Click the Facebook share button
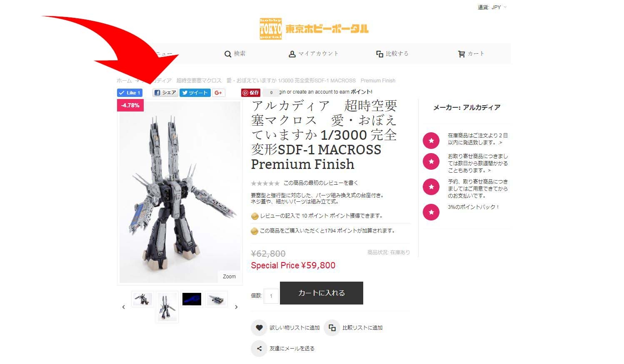 (165, 93)
